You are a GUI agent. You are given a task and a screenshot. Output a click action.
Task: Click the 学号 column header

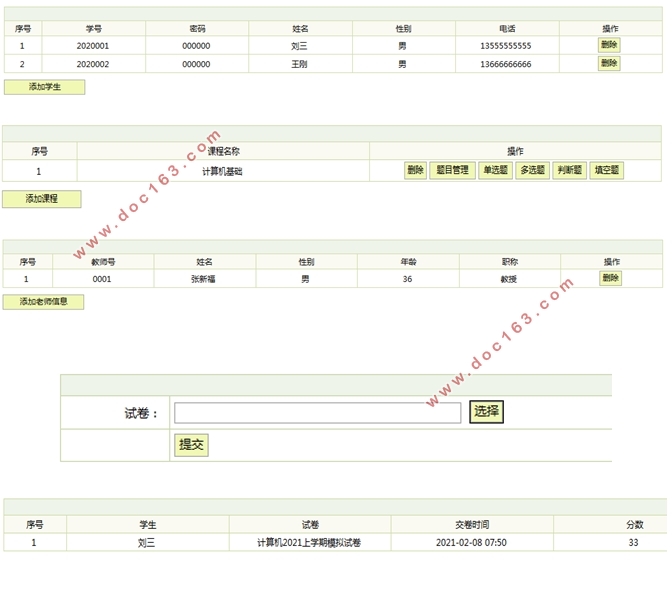[94, 29]
